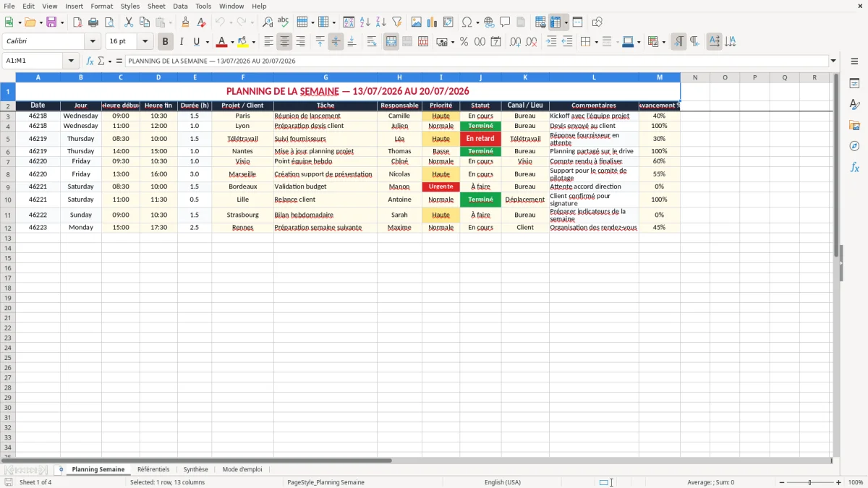Toggle Align Right

point(300,42)
